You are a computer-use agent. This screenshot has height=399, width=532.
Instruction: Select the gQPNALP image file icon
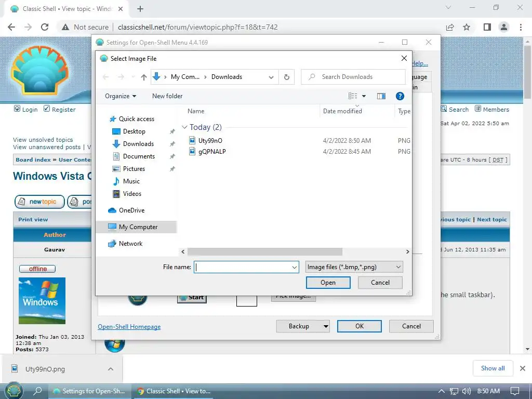(x=192, y=151)
